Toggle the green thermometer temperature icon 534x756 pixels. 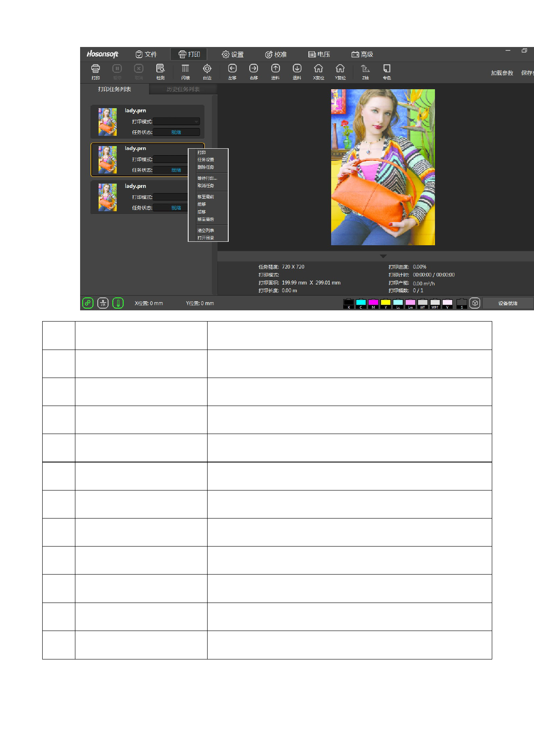(x=118, y=303)
